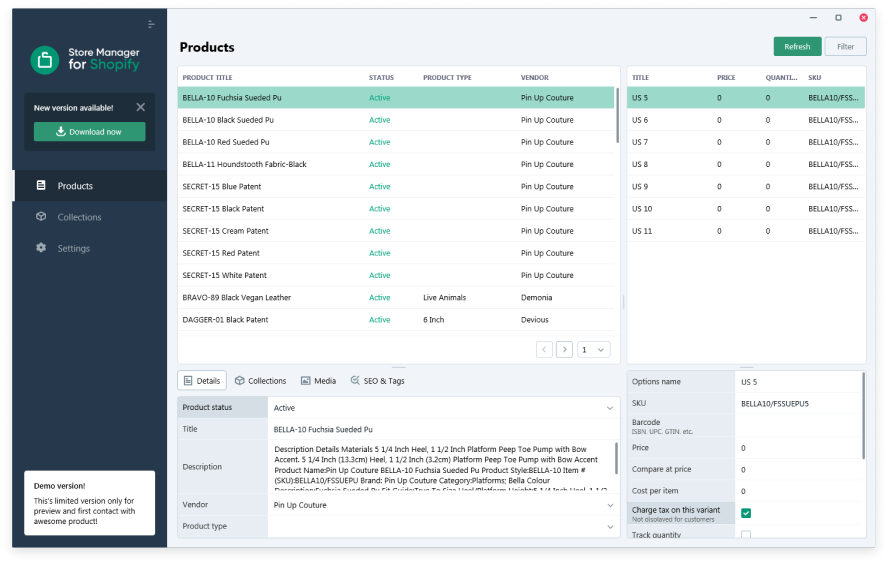Select the US 8 variant row
Viewport: 888px width, 564px height.
(746, 164)
